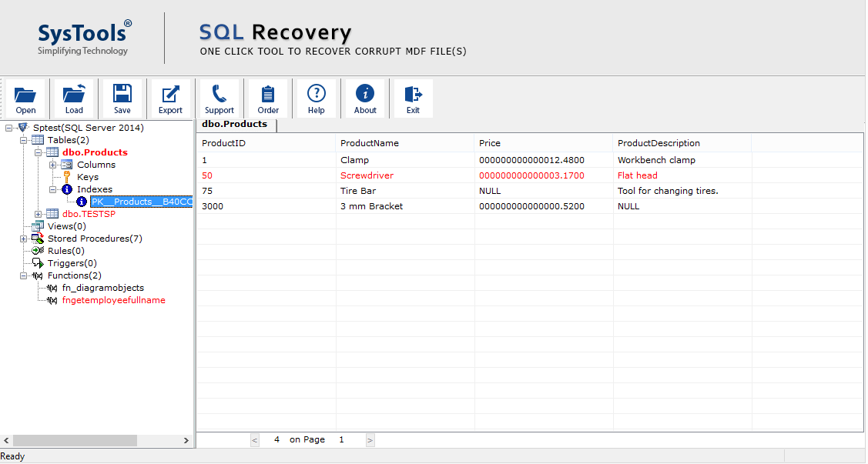Click the Load toolbar icon
Image resolution: width=868 pixels, height=464 pixels.
pos(74,98)
